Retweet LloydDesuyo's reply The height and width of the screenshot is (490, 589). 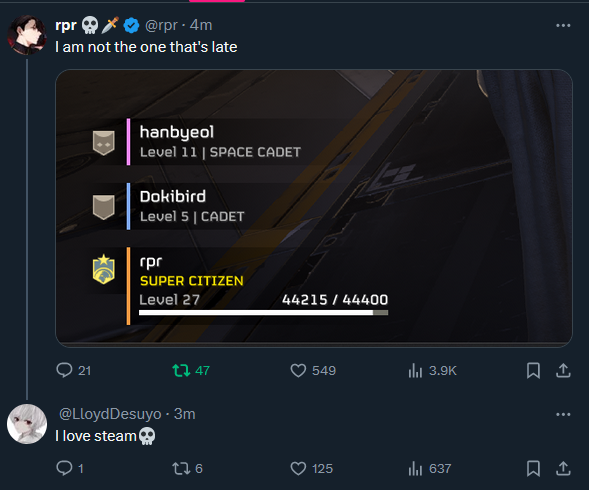(187, 468)
